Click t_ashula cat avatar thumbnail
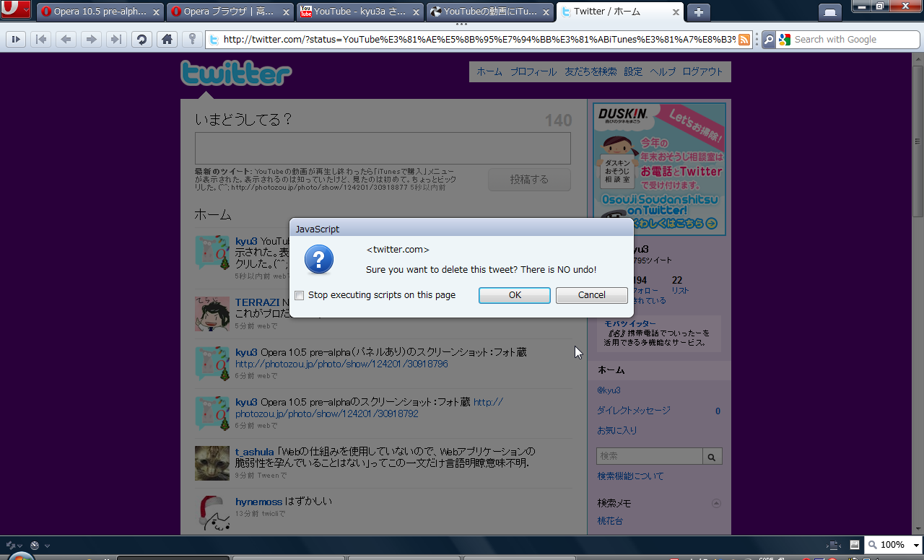Screen dimensions: 924x560 tap(212, 463)
